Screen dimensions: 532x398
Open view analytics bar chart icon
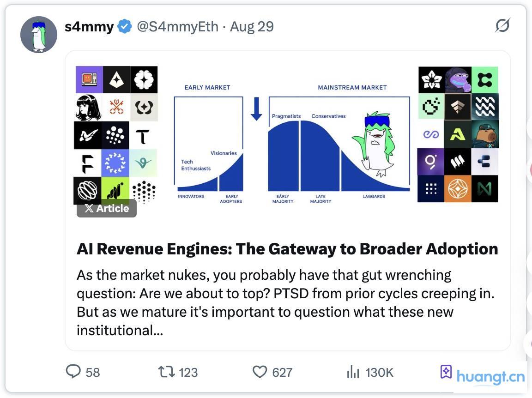pos(353,372)
